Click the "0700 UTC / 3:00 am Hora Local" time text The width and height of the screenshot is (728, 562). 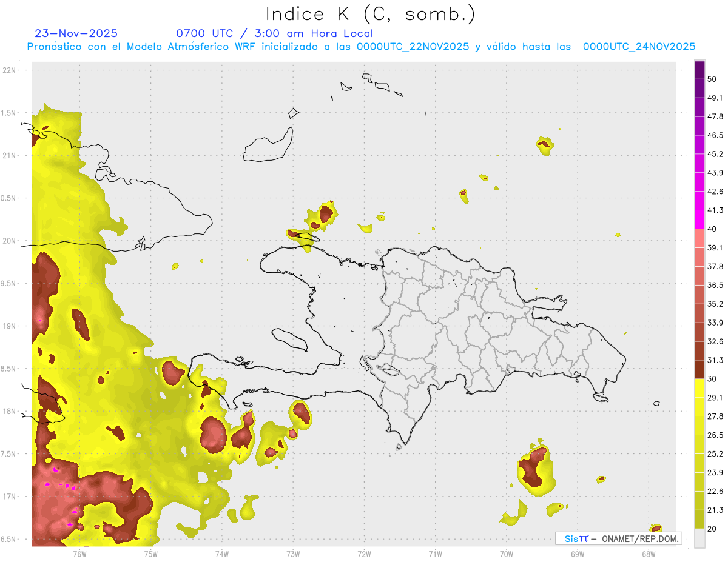point(274,33)
